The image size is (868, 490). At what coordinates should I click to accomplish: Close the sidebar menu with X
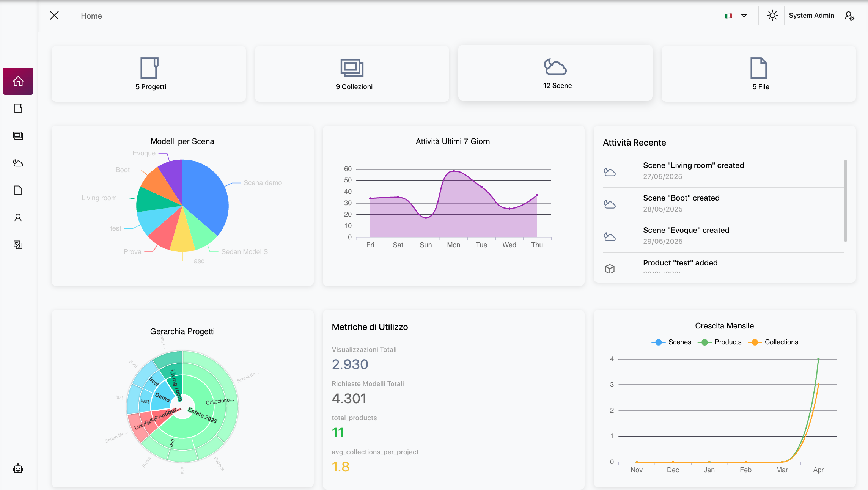54,16
